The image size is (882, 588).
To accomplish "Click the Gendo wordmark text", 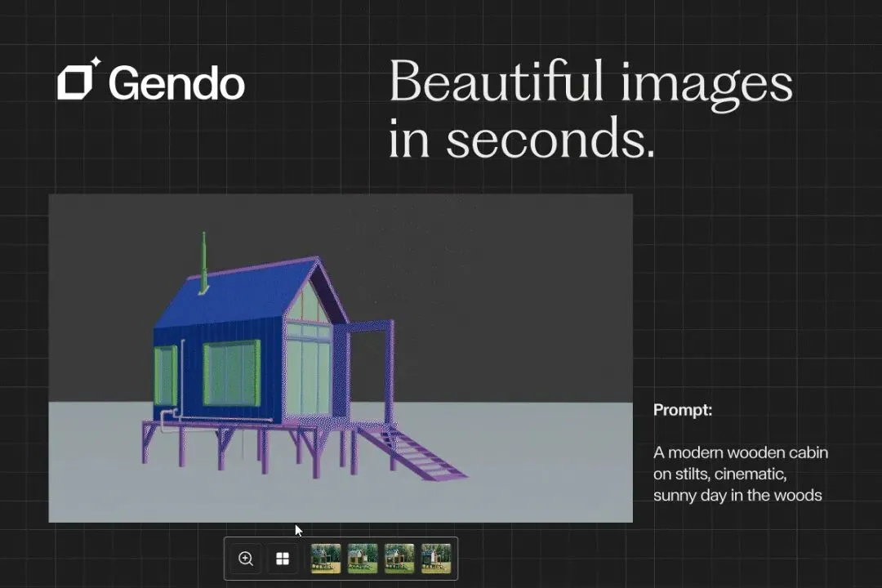I will coord(176,83).
